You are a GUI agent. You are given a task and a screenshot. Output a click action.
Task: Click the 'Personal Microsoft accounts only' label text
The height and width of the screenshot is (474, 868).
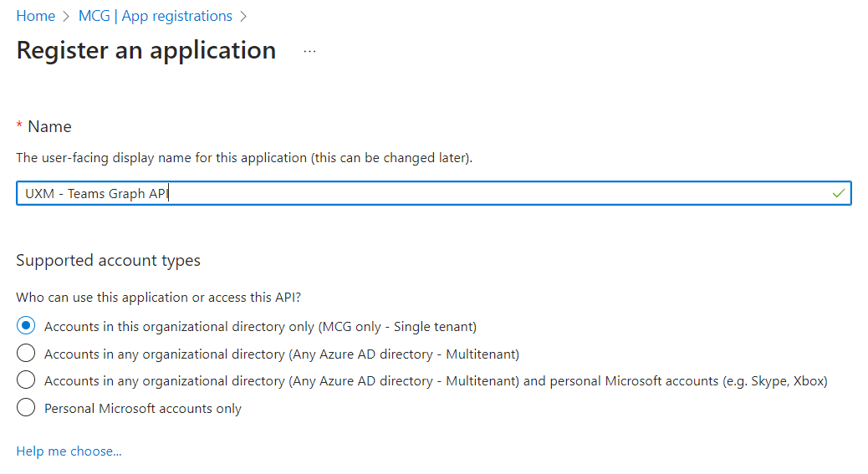[x=142, y=408]
